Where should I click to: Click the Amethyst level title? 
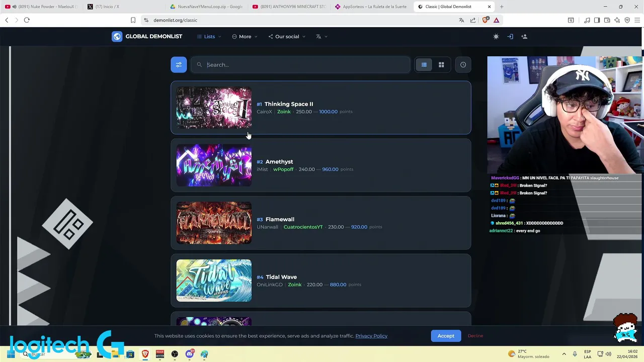(x=279, y=162)
